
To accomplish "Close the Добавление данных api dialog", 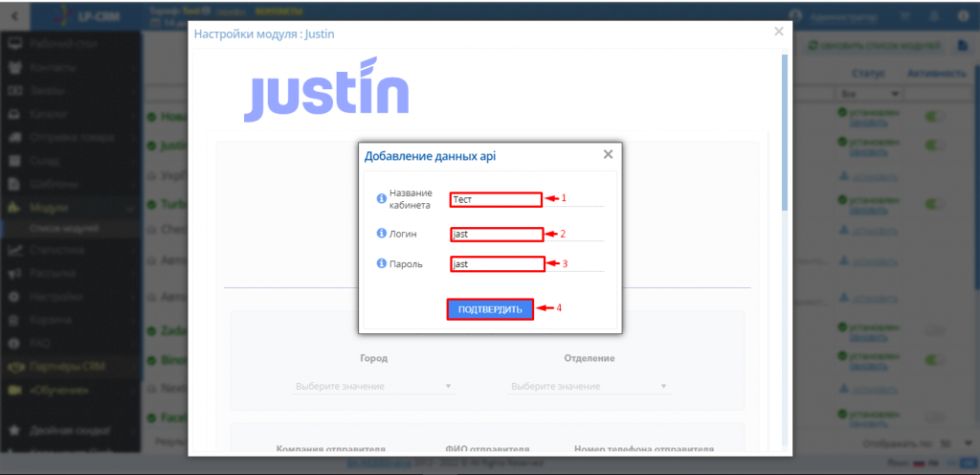I will [x=608, y=154].
